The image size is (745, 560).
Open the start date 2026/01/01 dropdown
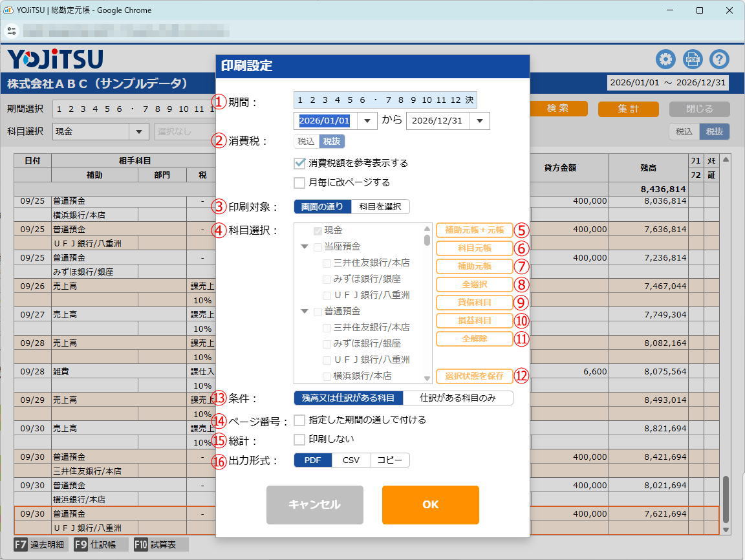tap(367, 121)
